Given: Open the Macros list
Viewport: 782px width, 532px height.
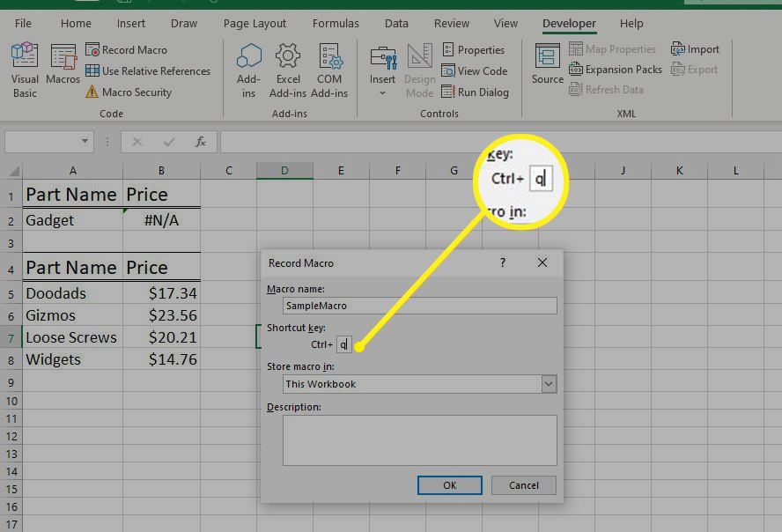Looking at the screenshot, I should [63, 63].
